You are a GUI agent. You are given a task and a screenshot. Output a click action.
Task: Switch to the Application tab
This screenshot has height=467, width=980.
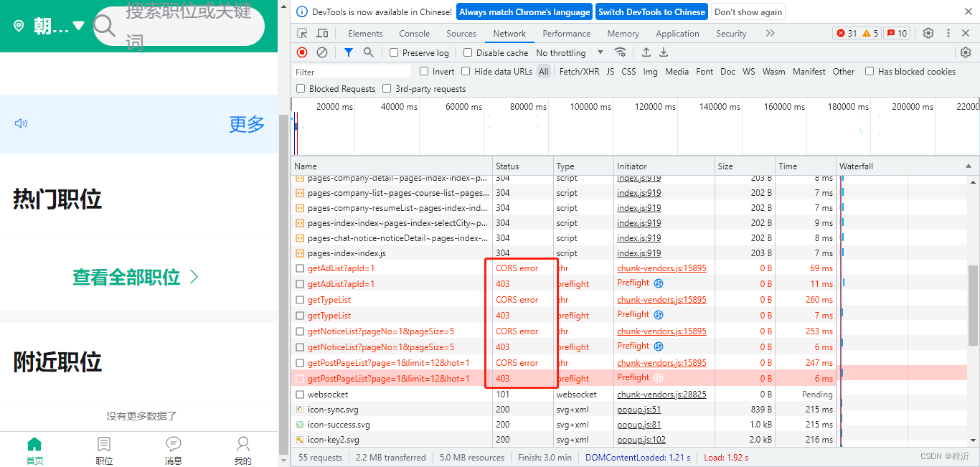coord(677,33)
